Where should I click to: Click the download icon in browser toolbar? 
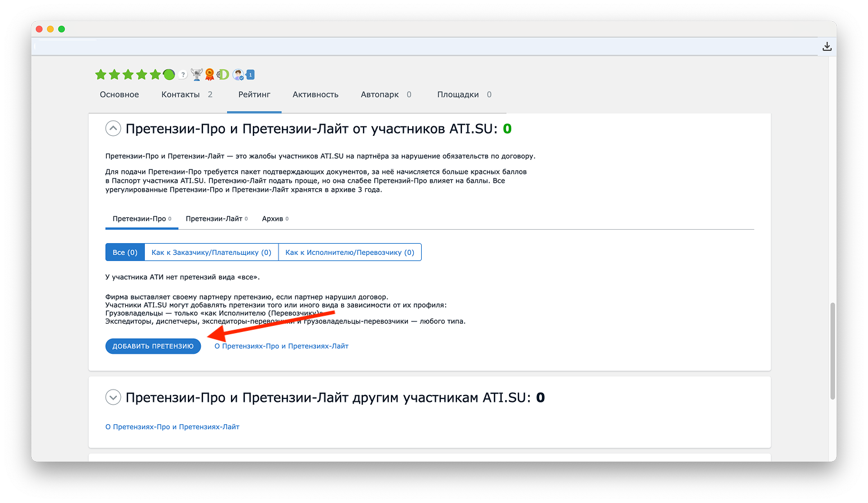coord(827,46)
